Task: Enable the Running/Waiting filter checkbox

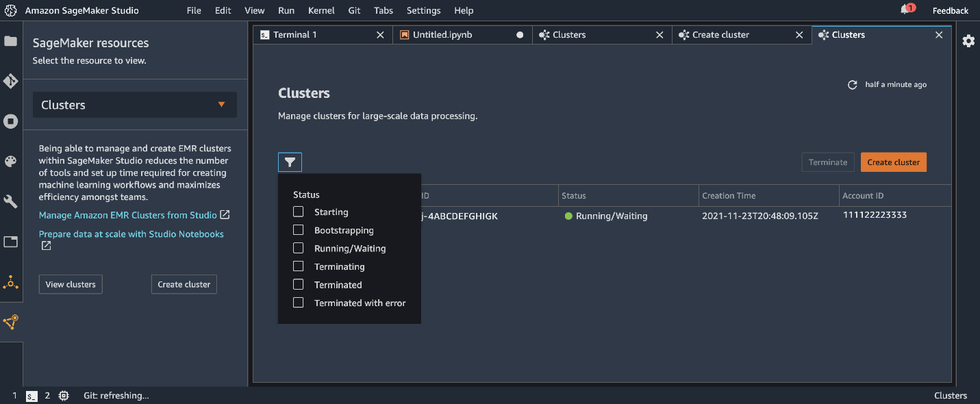Action: (x=298, y=249)
